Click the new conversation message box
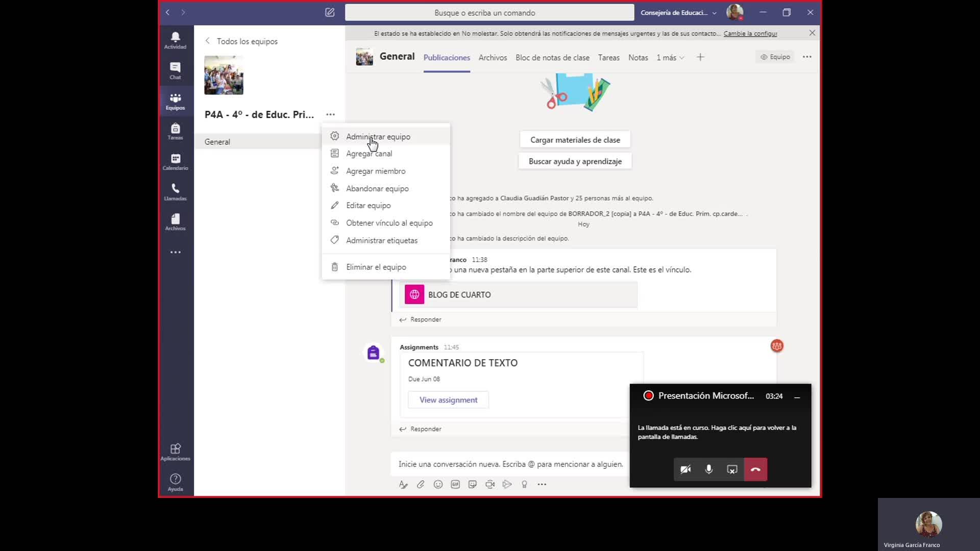Screen dimensions: 980x551 (x=510, y=464)
